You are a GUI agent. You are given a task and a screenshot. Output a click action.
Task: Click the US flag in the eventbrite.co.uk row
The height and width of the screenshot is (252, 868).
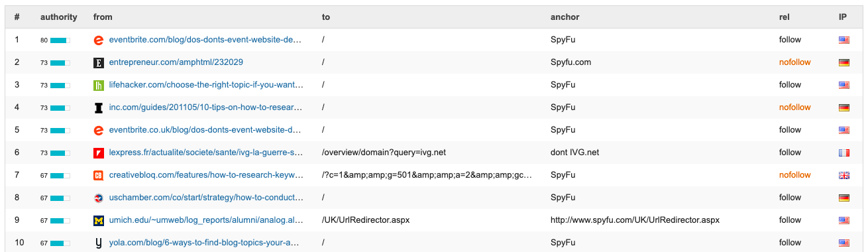point(843,130)
